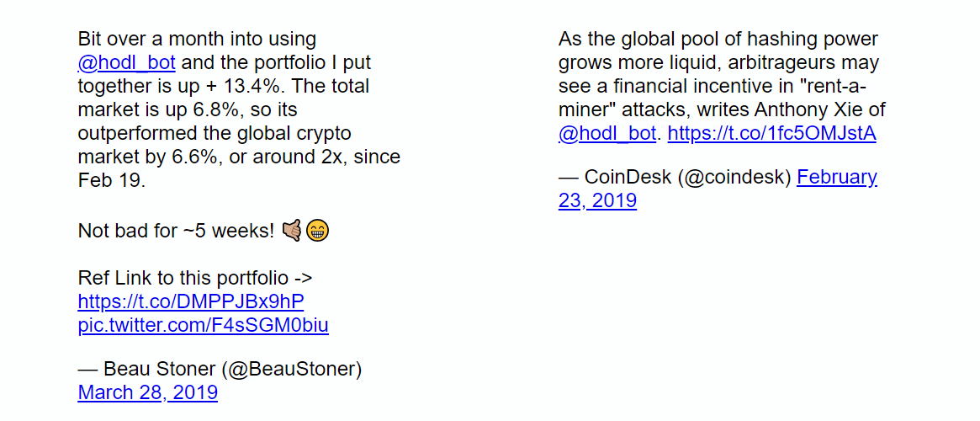Click the thumbs-up emoji
The width and height of the screenshot is (980, 421).
pos(291,231)
